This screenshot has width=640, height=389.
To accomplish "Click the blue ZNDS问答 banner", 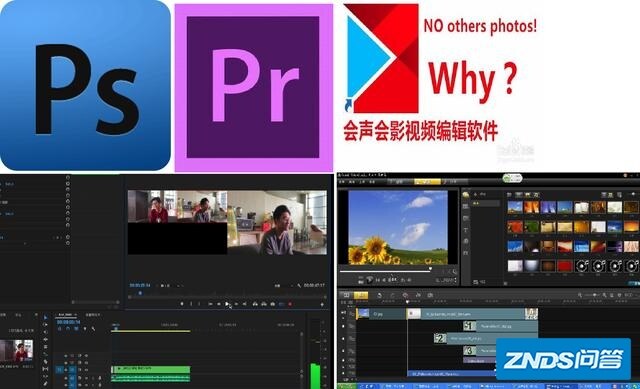I will coord(564,360).
